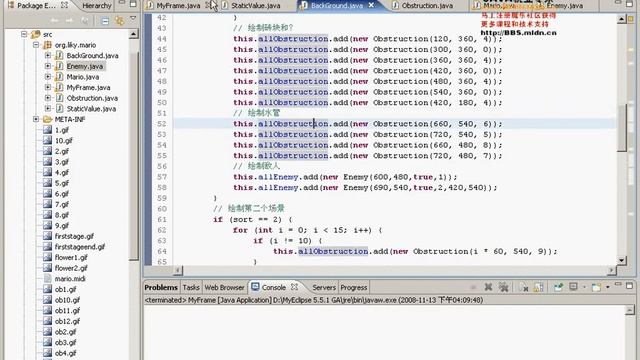Expand the MyFrame.java tree node
This screenshot has height=360, width=640.
[48, 87]
